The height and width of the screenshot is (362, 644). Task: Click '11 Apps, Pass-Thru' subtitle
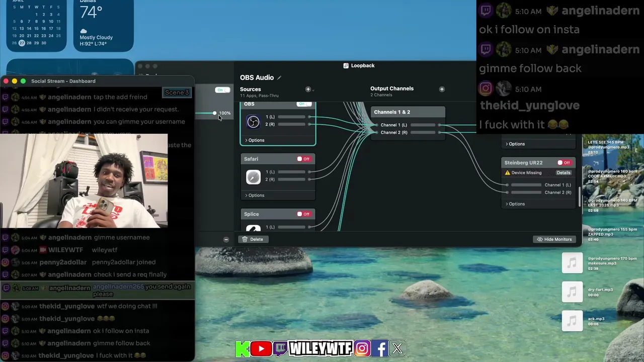coord(259,96)
